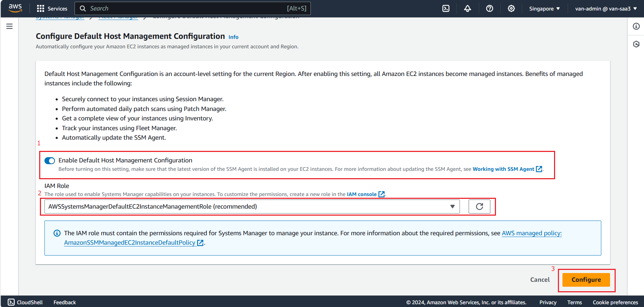Open the notifications bell
This screenshot has height=307, width=644.
point(468,8)
